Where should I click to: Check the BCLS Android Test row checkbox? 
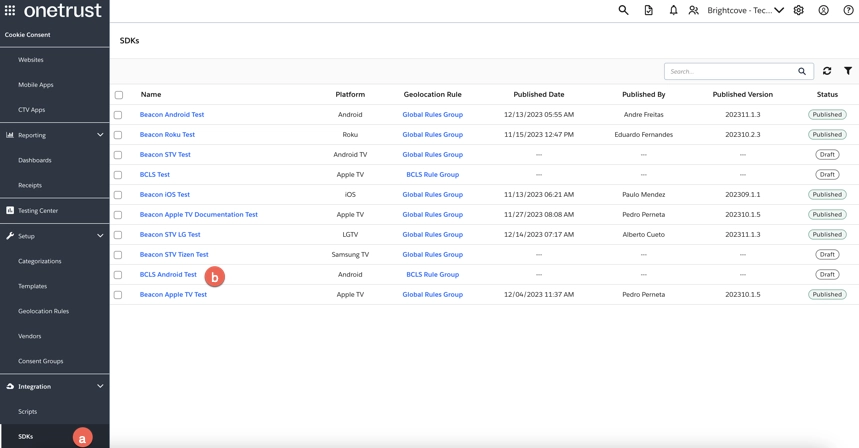[118, 275]
